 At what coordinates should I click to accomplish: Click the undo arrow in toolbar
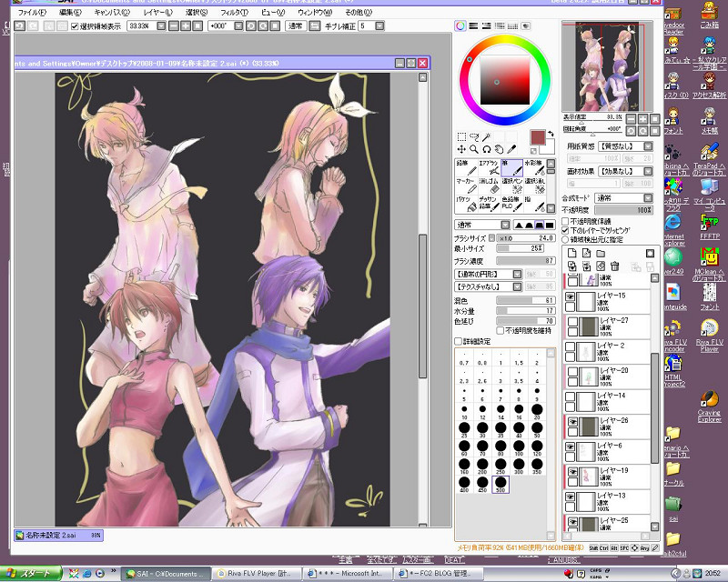[19, 26]
